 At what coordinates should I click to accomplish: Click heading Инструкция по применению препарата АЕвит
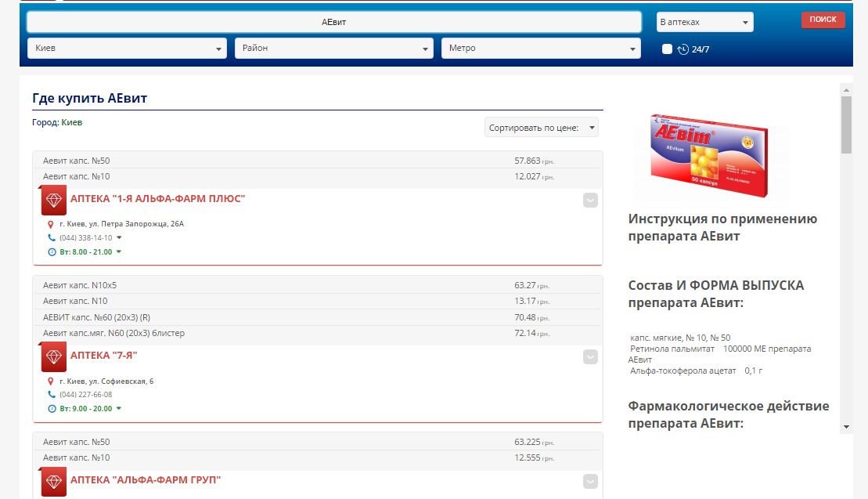coord(722,227)
